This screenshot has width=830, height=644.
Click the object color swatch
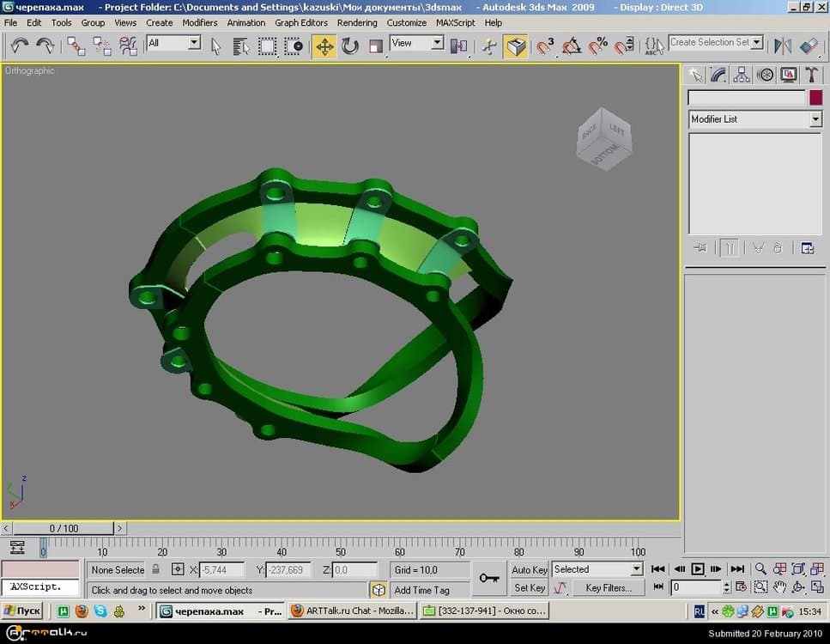[x=815, y=97]
